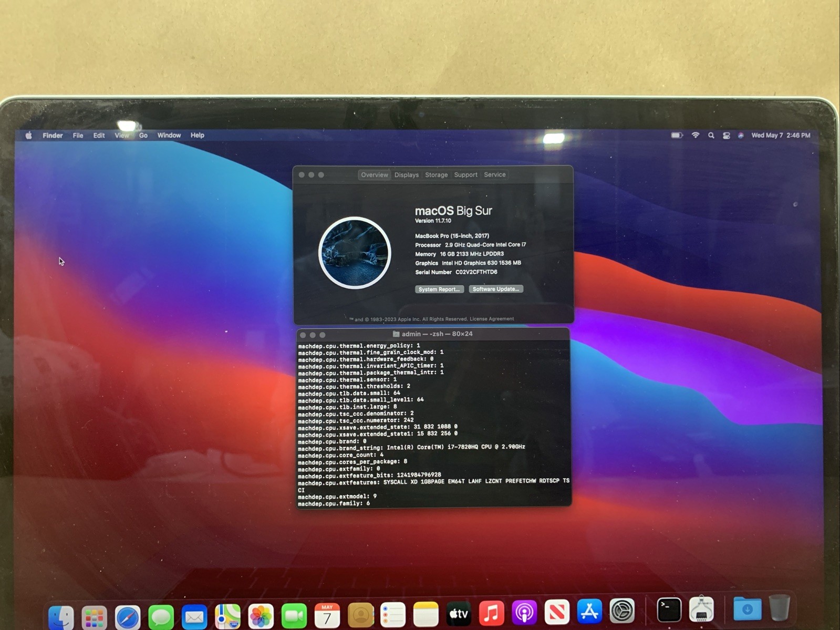The image size is (840, 630).
Task: Open the Window menu
Action: click(169, 136)
